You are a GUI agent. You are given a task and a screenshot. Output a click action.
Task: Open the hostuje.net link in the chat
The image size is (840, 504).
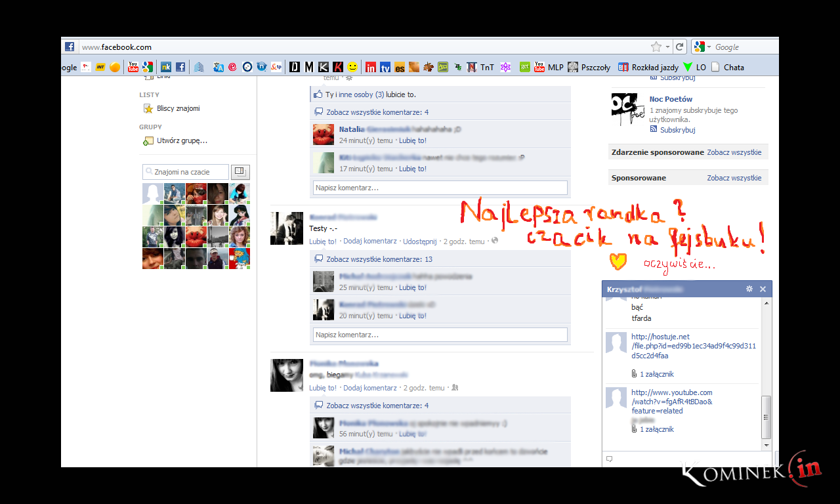click(694, 346)
